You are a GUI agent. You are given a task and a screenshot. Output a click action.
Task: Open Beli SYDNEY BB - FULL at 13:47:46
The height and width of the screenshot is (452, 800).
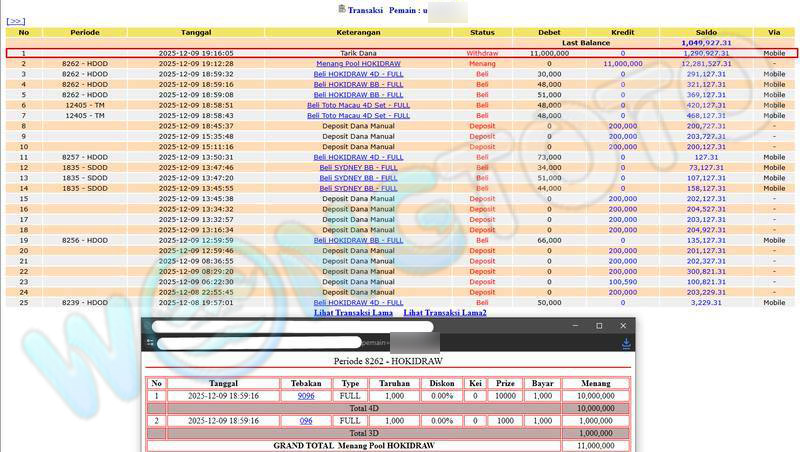pyautogui.click(x=358, y=168)
